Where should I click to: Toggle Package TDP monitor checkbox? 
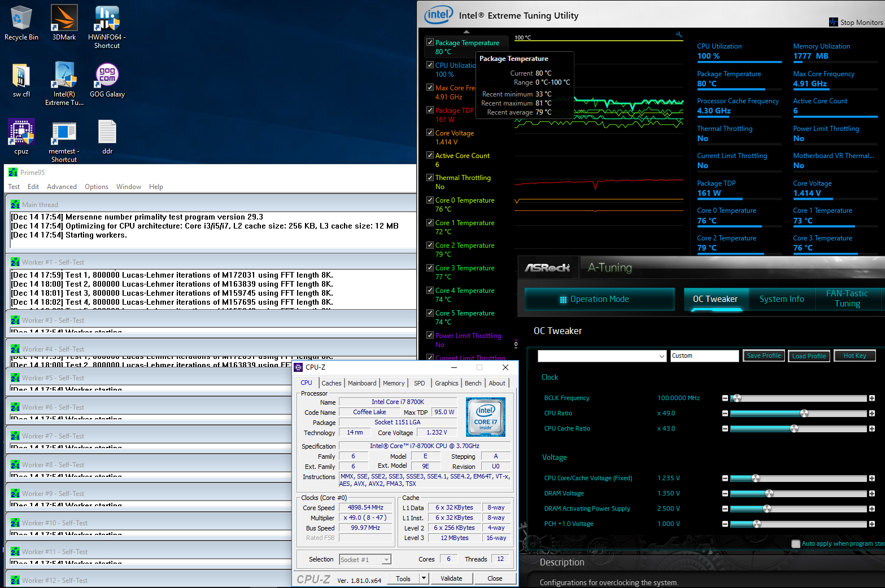point(430,110)
